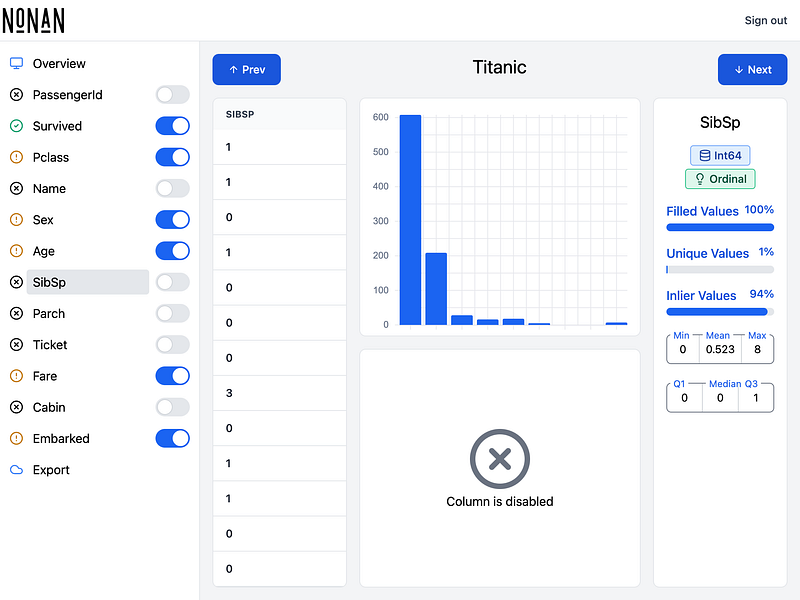This screenshot has height=600, width=800.
Task: Click the database icon in the Int64 badge
Action: pyautogui.click(x=702, y=155)
